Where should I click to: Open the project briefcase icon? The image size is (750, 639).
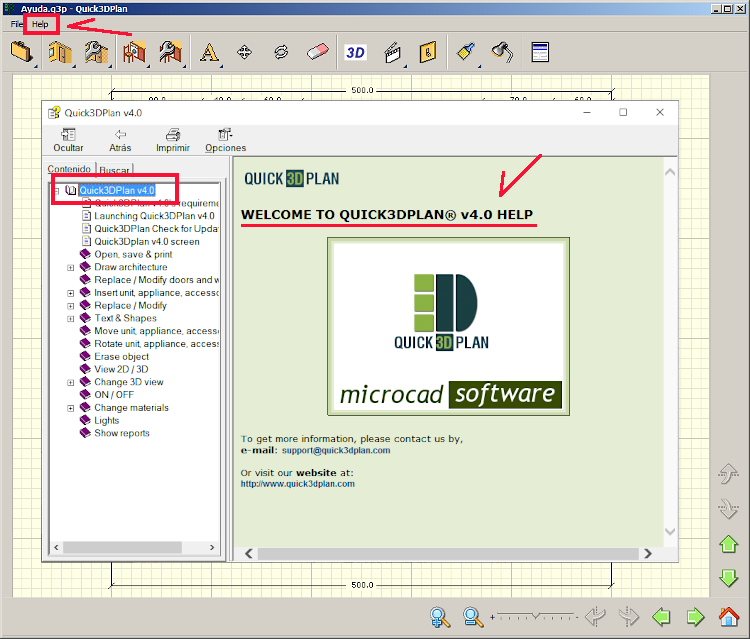(x=22, y=52)
